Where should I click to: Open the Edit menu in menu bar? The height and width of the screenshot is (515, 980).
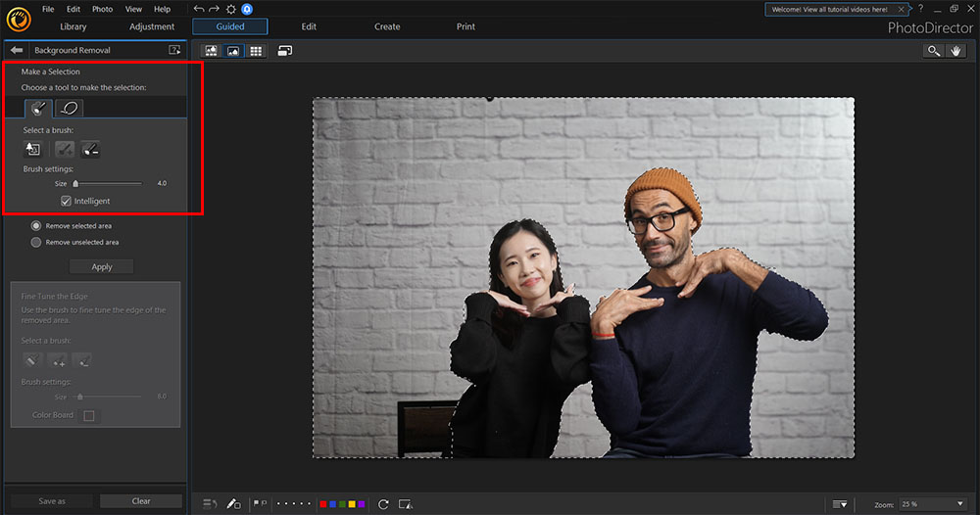click(x=73, y=9)
